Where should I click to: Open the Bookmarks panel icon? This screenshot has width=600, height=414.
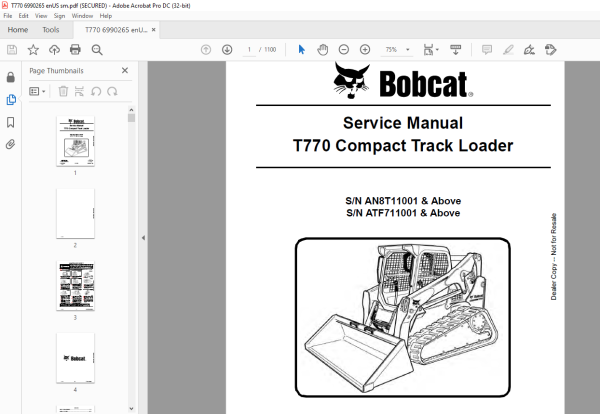pyautogui.click(x=11, y=122)
